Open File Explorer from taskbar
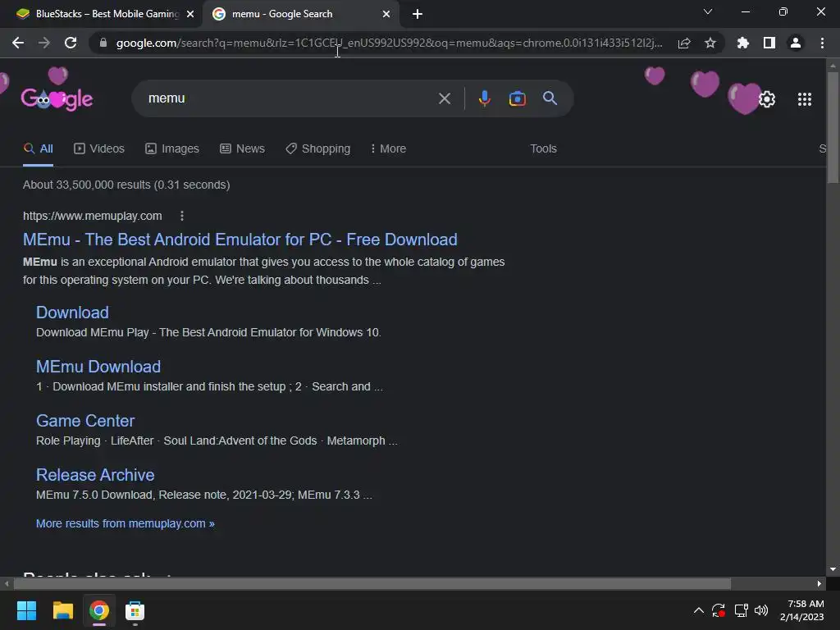This screenshot has width=840, height=630. [x=62, y=610]
